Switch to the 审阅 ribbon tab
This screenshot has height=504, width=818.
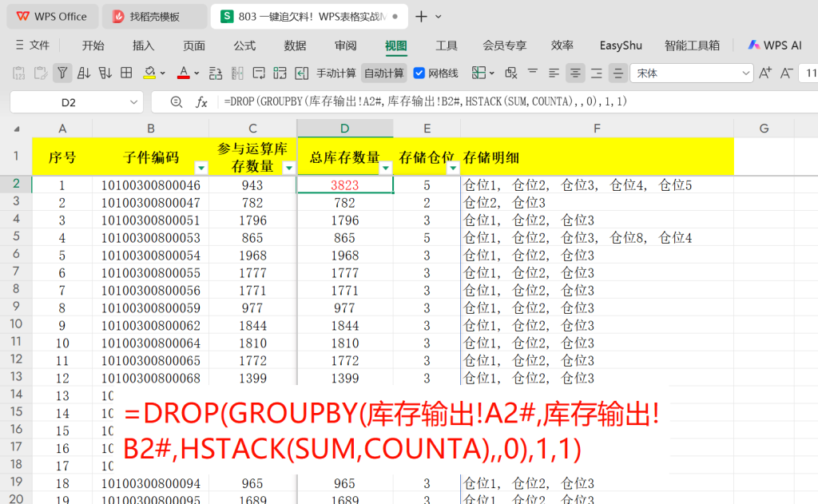pos(346,46)
